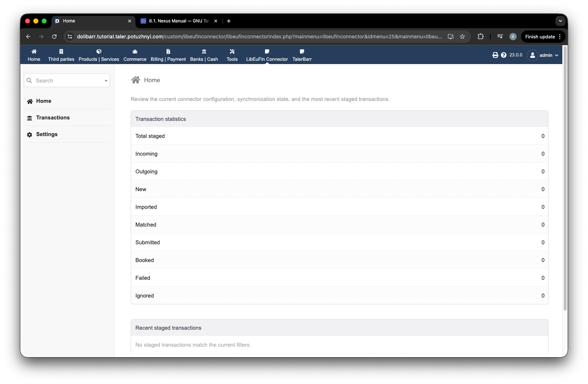
Task: Go to Settings in the left sidebar
Action: click(47, 134)
